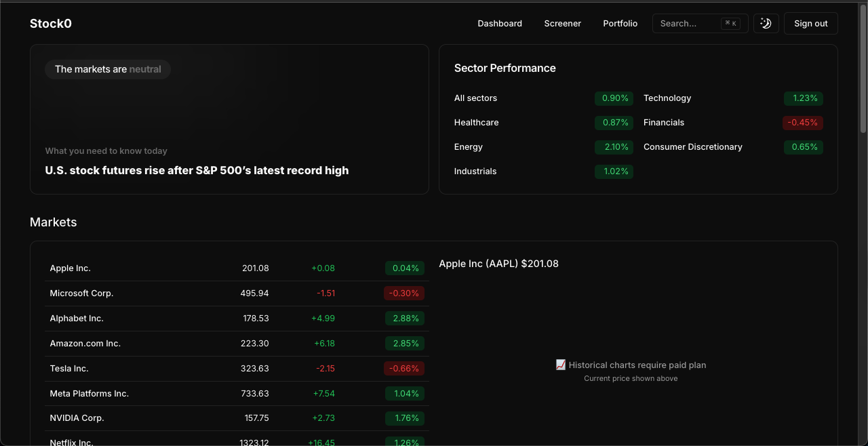Click the All sectors label
The width and height of the screenshot is (868, 446).
point(475,98)
